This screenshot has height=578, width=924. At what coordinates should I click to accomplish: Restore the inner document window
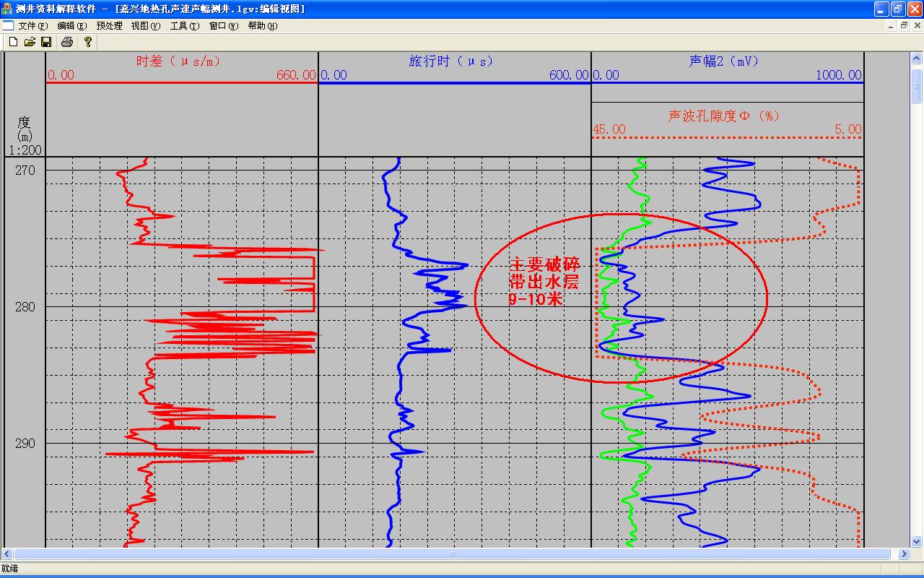point(903,25)
